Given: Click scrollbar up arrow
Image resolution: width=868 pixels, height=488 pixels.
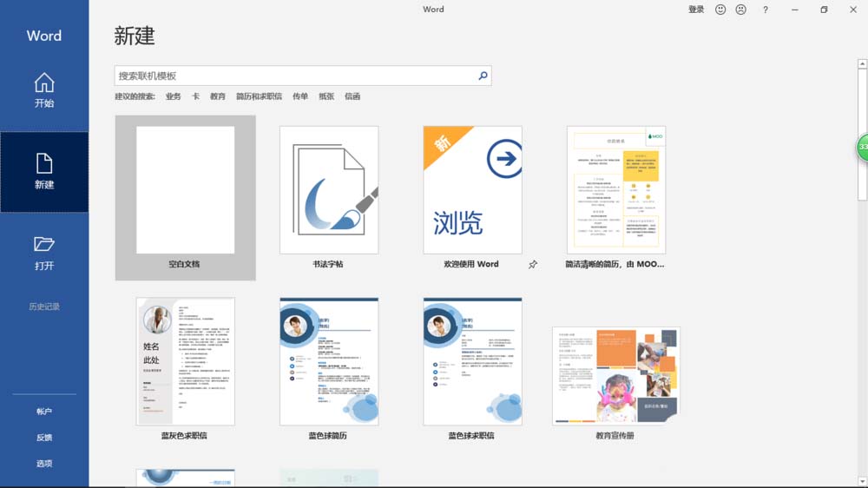Looking at the screenshot, I should pyautogui.click(x=863, y=64).
